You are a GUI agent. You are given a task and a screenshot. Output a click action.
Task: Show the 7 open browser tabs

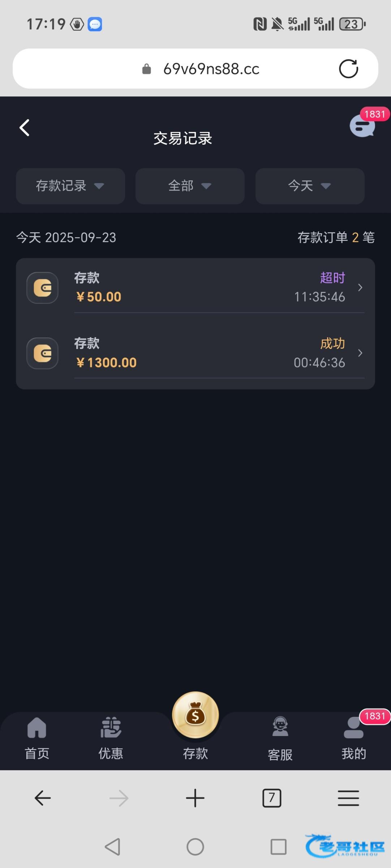point(272,798)
